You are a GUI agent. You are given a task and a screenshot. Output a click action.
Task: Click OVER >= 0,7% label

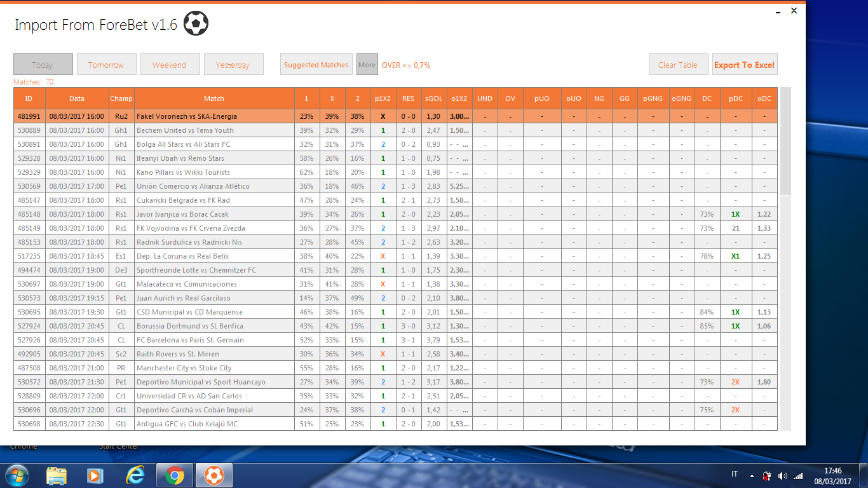[406, 65]
